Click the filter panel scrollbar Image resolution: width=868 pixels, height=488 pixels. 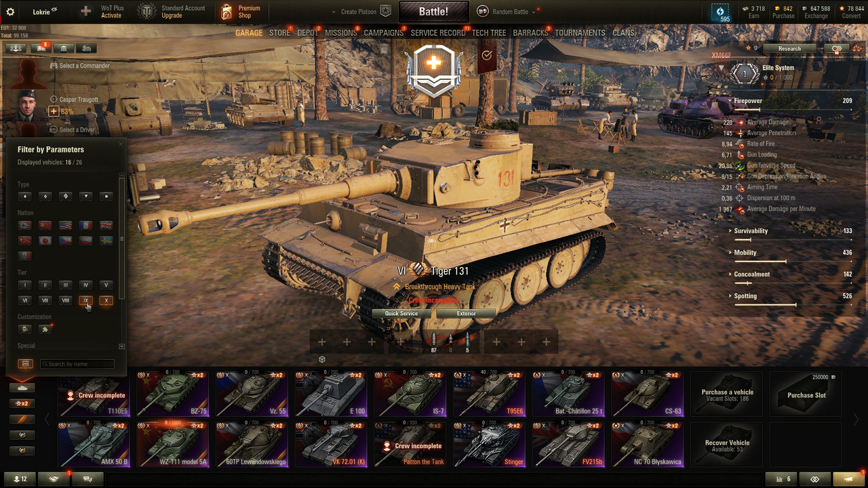point(122,237)
